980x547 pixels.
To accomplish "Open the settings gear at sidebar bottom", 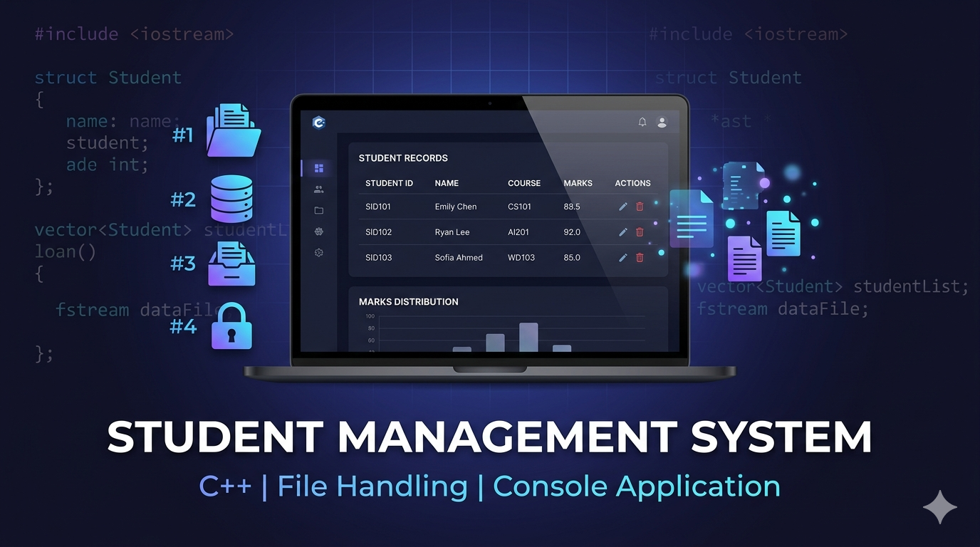I will coord(318,252).
